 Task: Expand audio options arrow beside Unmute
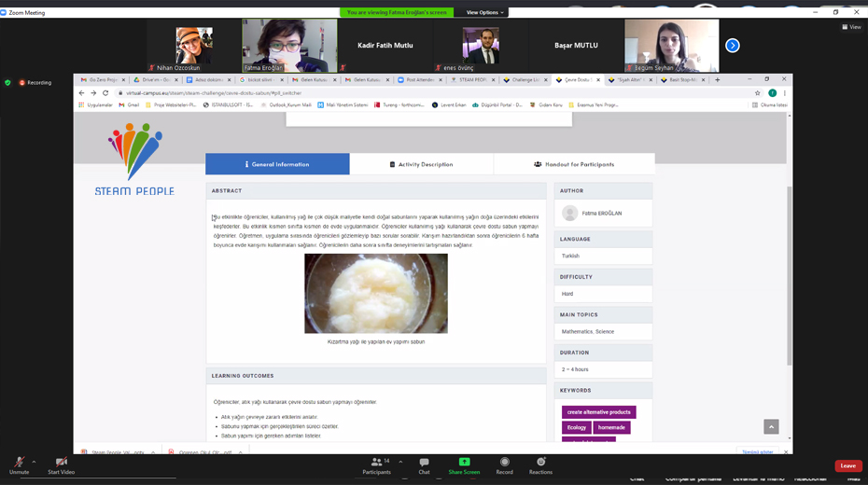point(34,462)
